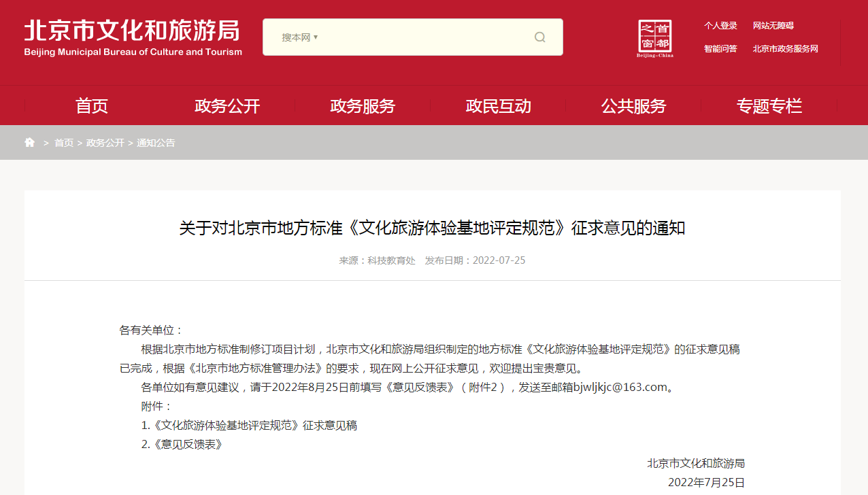Click the search magnifier icon
Image resolution: width=868 pixels, height=495 pixels.
539,37
